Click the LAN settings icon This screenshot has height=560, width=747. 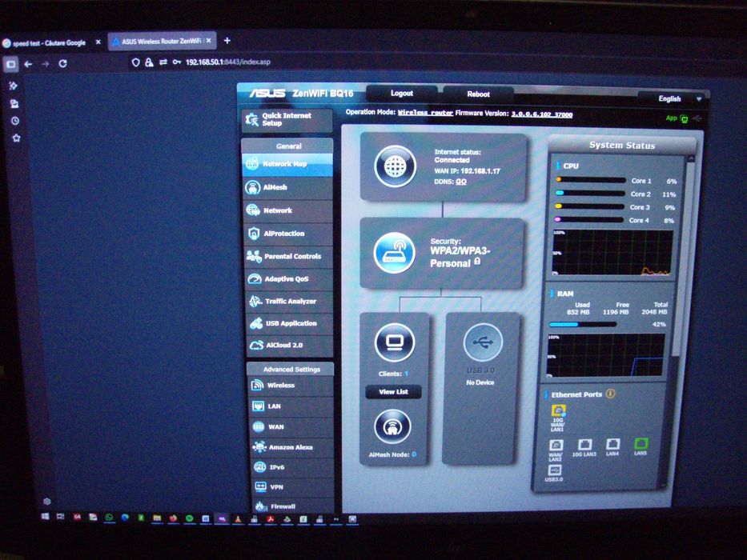tap(259, 406)
